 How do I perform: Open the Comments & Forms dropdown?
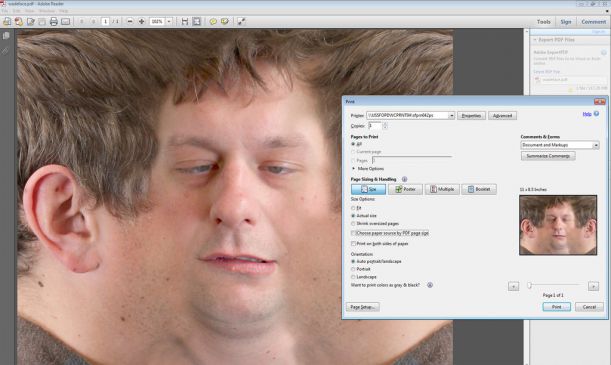(596, 145)
